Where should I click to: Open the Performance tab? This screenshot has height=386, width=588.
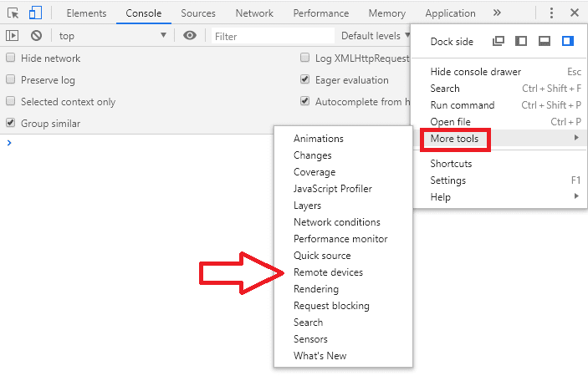[x=321, y=13]
